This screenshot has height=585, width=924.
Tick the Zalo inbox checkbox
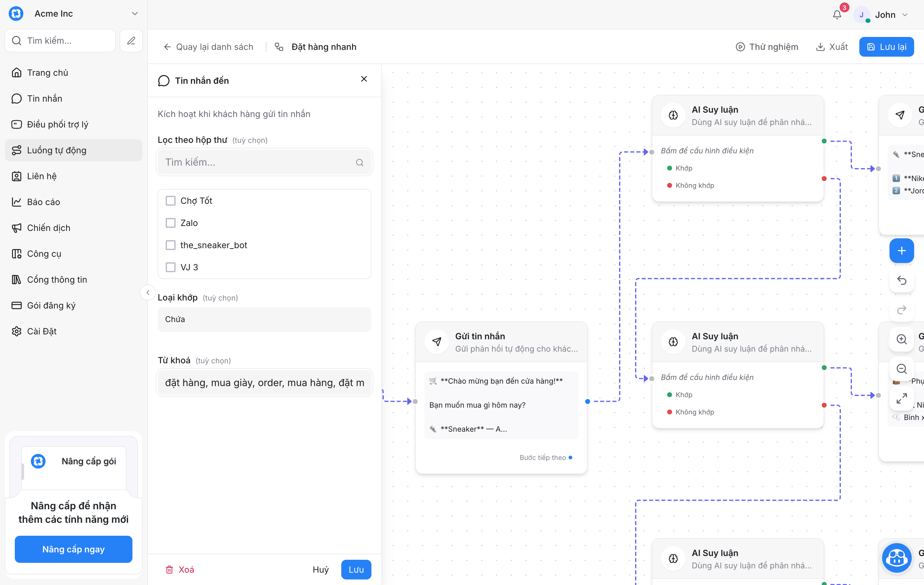170,223
